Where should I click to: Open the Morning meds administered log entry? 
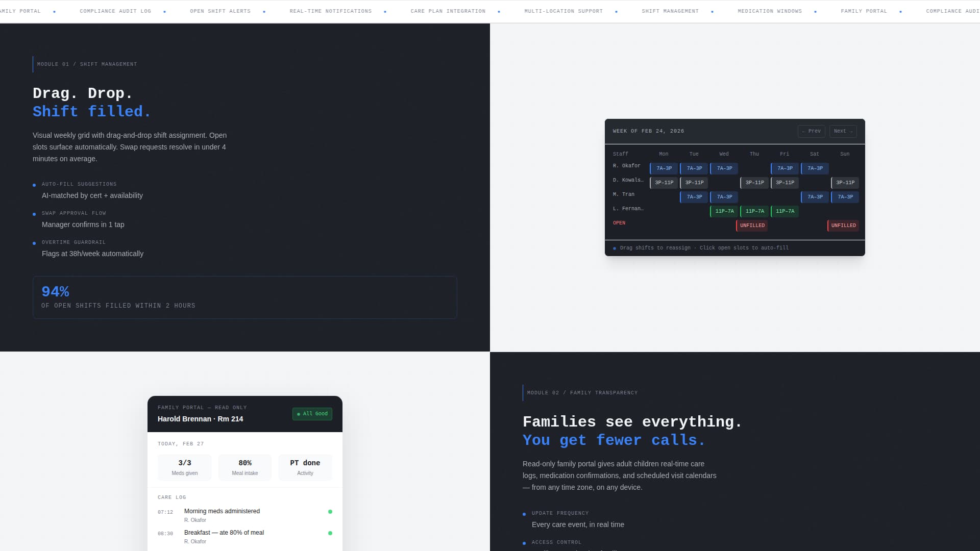tap(245, 515)
